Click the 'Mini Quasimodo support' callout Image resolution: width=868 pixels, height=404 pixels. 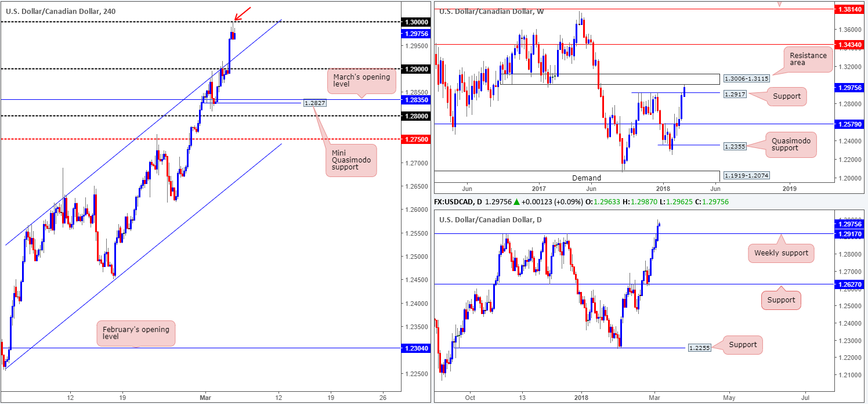tap(350, 160)
